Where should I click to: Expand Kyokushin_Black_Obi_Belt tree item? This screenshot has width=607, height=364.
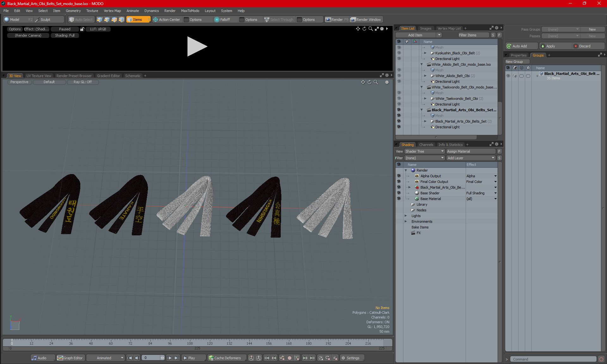point(425,53)
